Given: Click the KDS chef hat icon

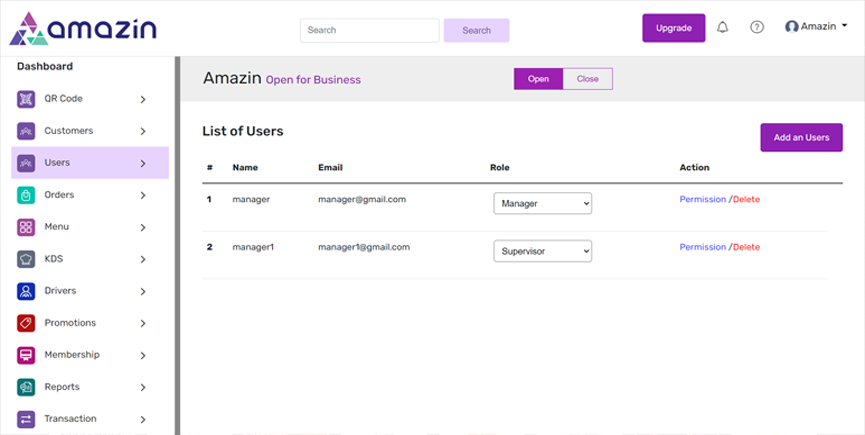Looking at the screenshot, I should pos(26,259).
